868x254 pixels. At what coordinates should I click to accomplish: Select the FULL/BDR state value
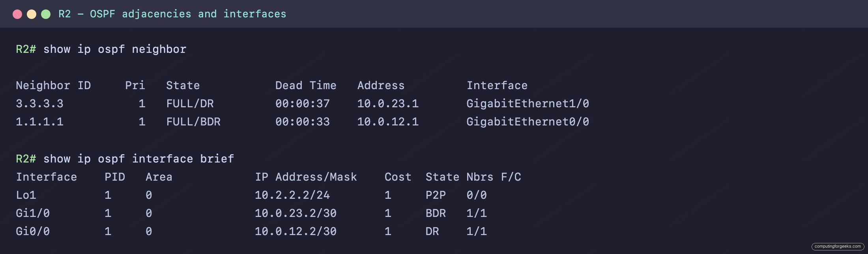coord(193,122)
